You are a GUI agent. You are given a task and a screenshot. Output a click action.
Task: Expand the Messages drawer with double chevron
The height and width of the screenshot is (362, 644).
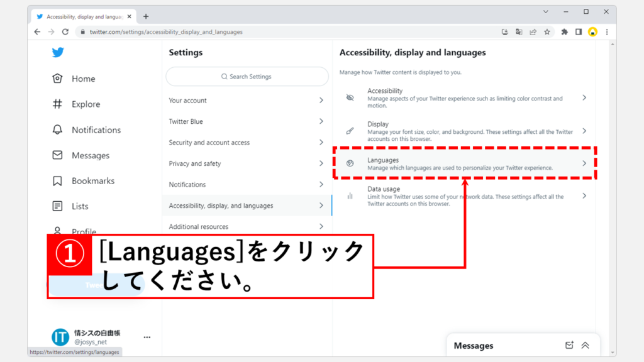[x=585, y=345]
